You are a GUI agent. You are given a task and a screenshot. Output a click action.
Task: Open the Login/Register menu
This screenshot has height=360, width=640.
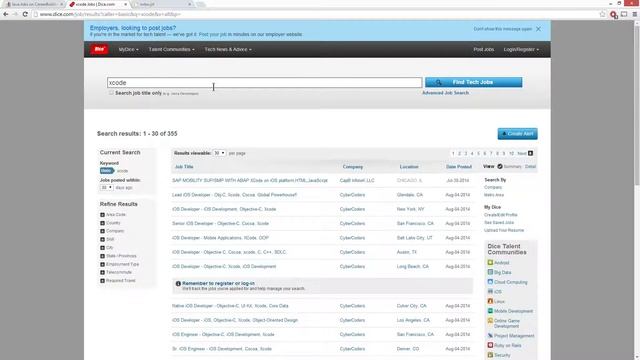click(521, 49)
